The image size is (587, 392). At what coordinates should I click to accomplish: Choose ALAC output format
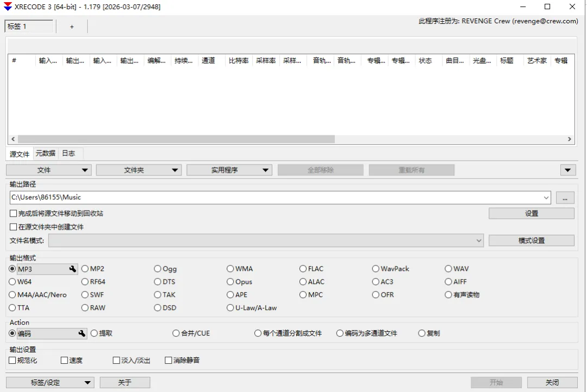coord(312,282)
